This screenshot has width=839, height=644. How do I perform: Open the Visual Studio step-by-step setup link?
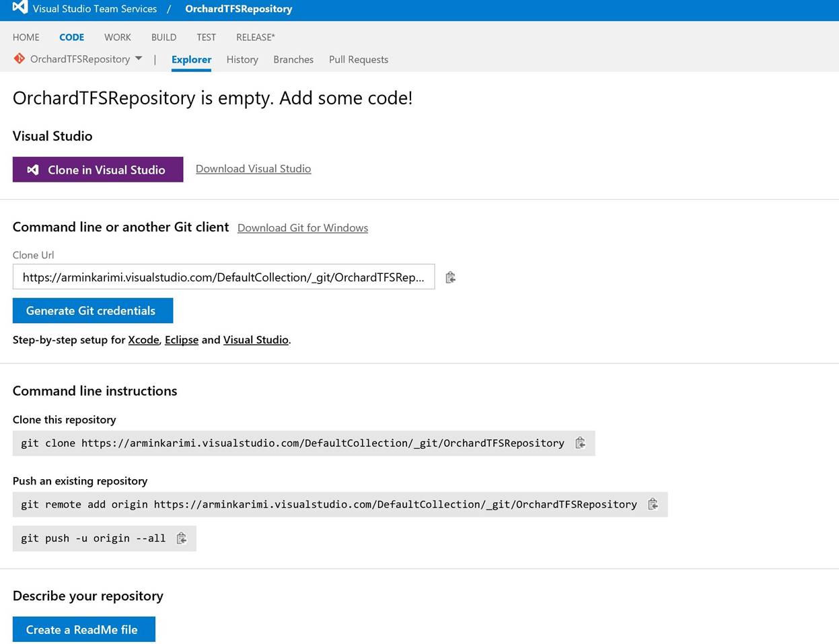(x=256, y=340)
